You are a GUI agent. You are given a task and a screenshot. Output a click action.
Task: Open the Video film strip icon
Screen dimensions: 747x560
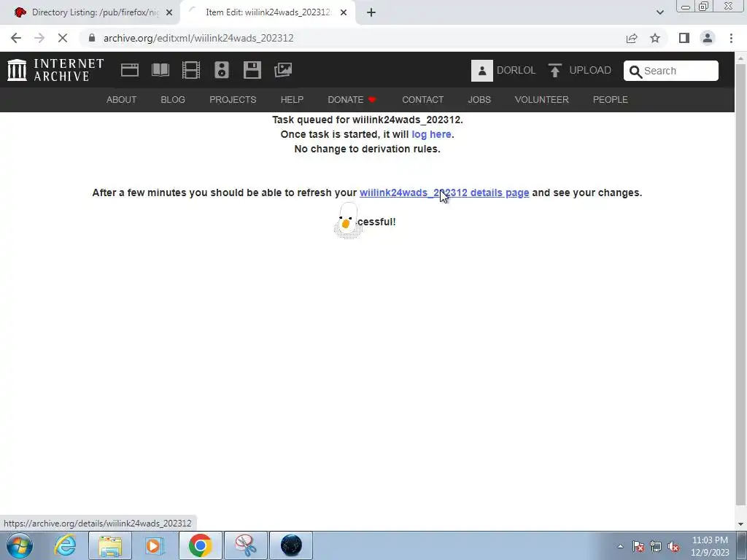191,70
